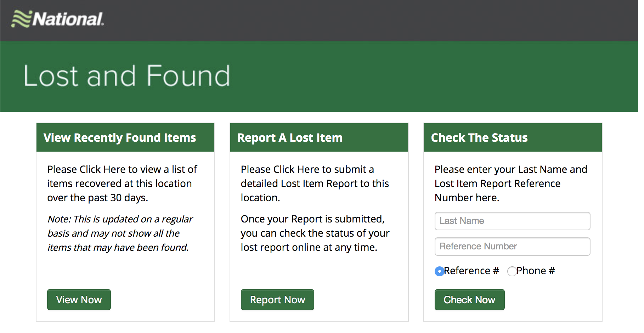Switch search mode from Reference # to Phone #

[x=512, y=271]
